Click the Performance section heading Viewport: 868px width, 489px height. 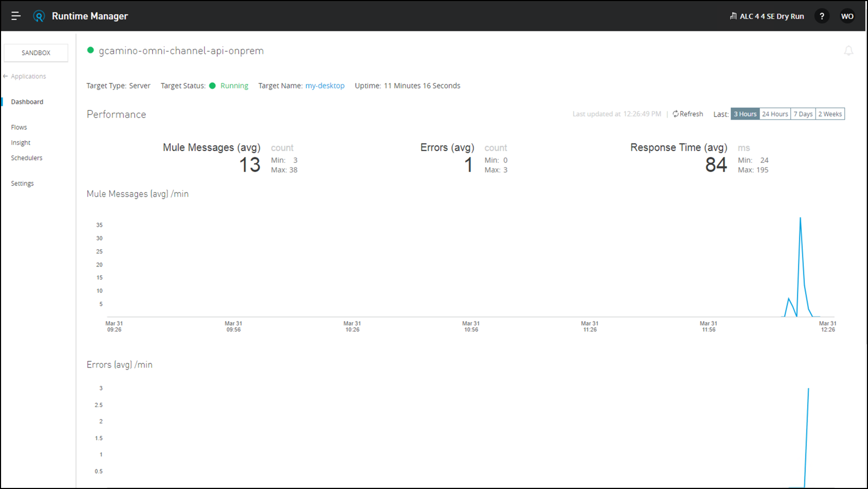(116, 115)
